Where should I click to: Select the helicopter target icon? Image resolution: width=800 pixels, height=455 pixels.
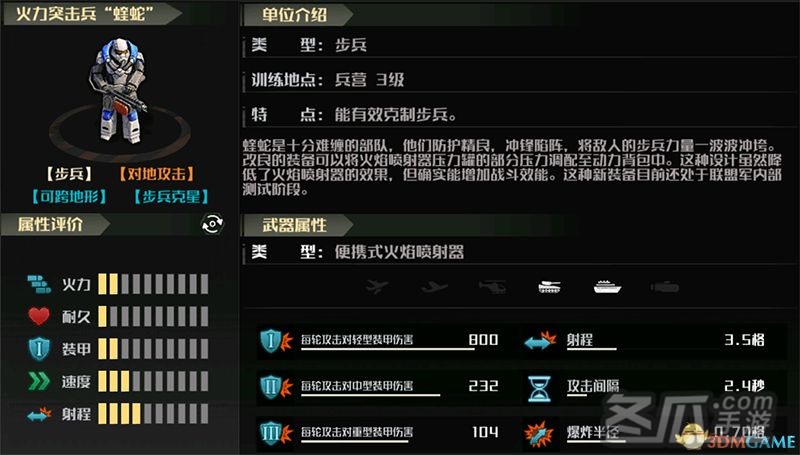[x=492, y=287]
